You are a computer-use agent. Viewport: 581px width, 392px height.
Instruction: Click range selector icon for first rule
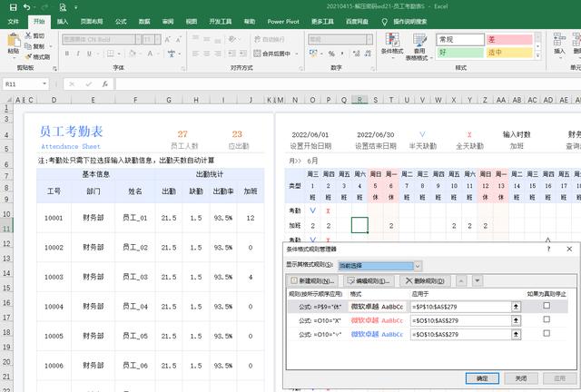coord(517,307)
